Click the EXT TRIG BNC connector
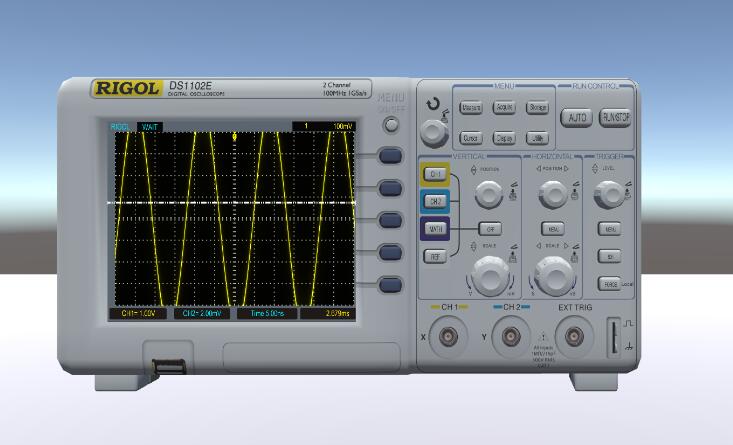The width and height of the screenshot is (733, 445). pos(575,336)
